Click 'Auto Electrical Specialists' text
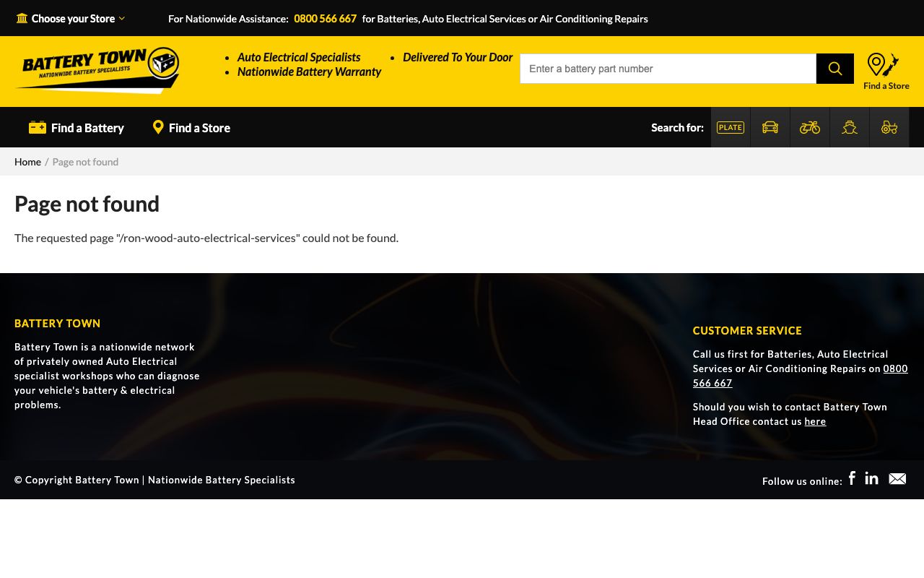The height and width of the screenshot is (578, 924). pyautogui.click(x=299, y=57)
